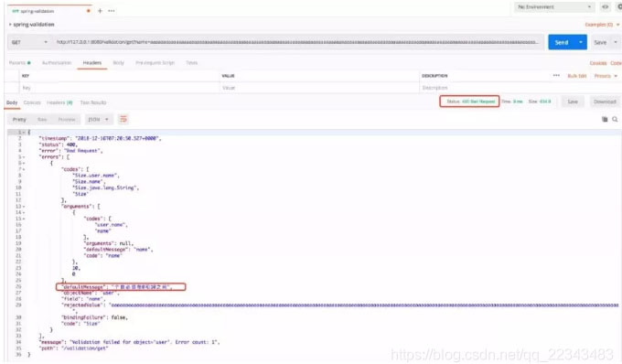622x364 pixels.
Task: Switch to Tests tab
Action: [191, 63]
